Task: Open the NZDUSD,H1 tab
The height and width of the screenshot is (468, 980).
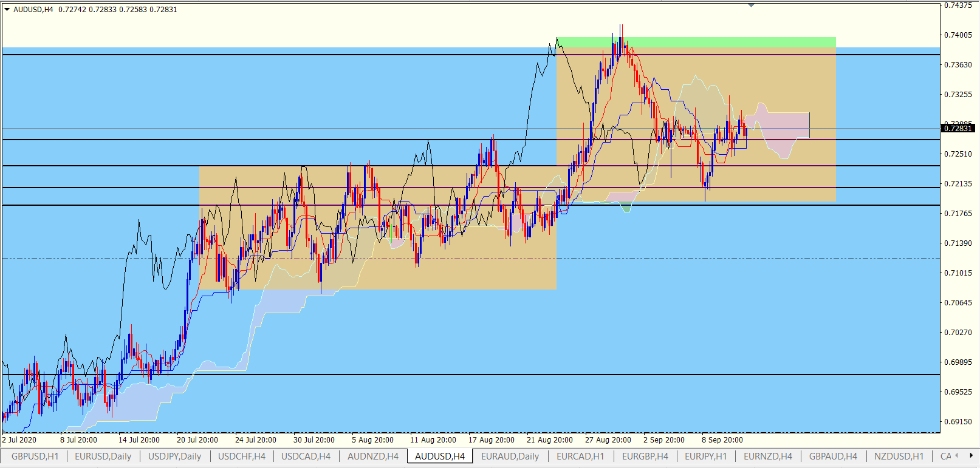Action: [899, 456]
